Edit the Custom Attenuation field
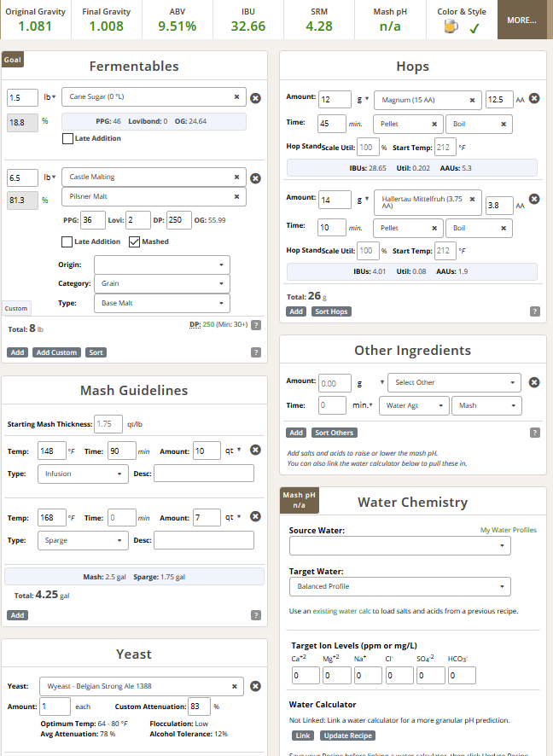This screenshot has width=553, height=756. (199, 707)
